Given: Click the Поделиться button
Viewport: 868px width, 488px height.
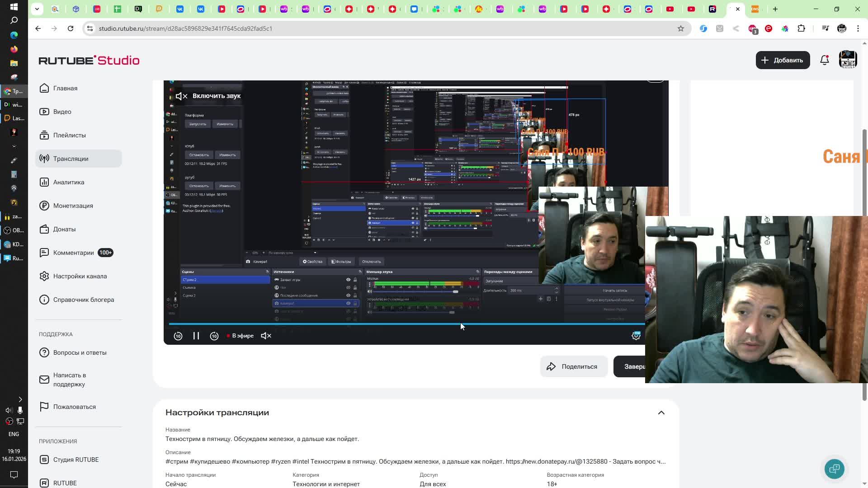Looking at the screenshot, I should [x=573, y=366].
